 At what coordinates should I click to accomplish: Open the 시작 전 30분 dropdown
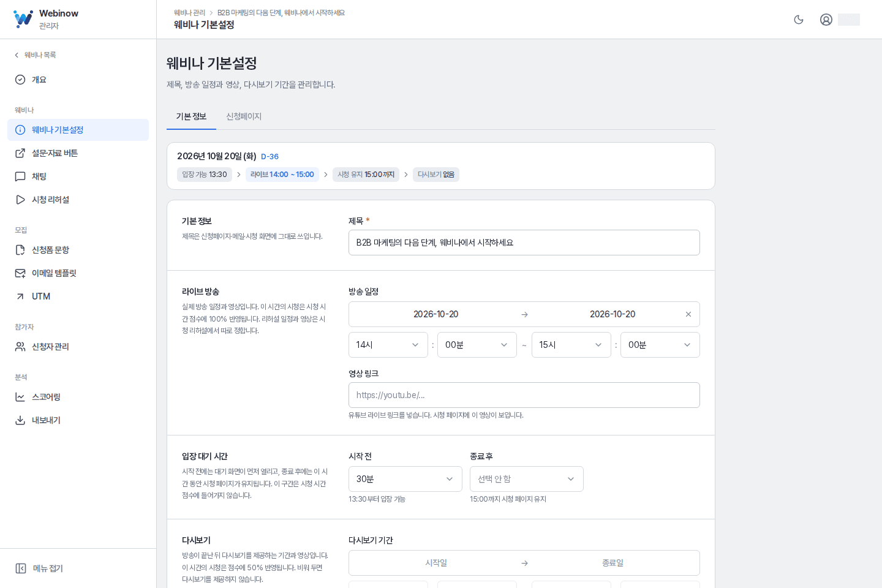click(405, 479)
